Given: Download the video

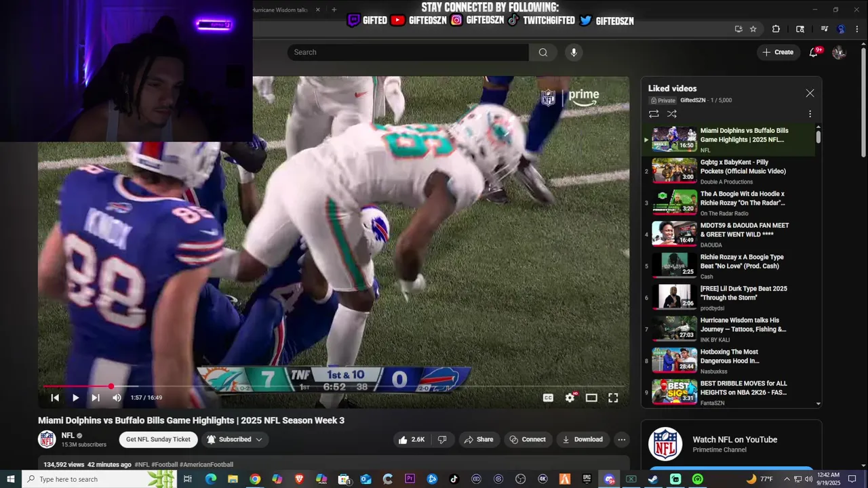Looking at the screenshot, I should tap(582, 439).
